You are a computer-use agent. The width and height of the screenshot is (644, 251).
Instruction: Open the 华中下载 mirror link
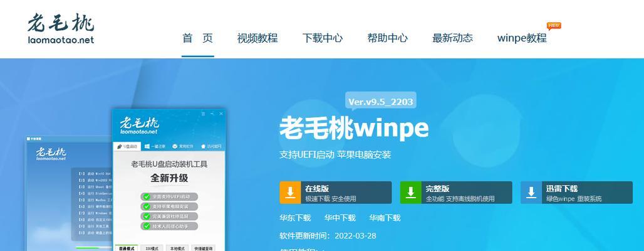point(340,218)
